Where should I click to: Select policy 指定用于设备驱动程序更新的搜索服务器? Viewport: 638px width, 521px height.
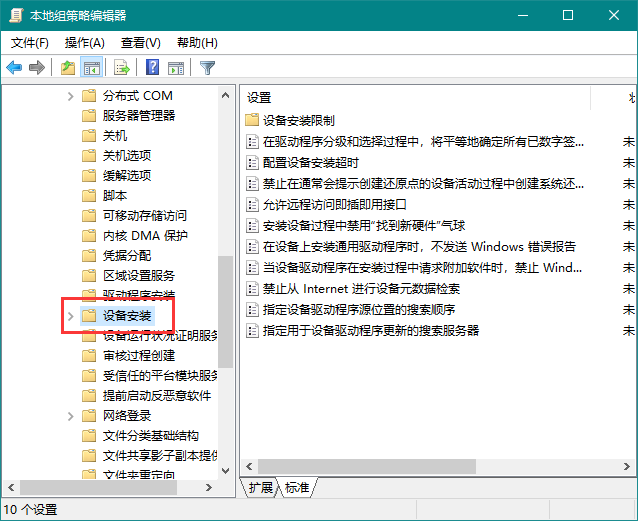tap(371, 331)
